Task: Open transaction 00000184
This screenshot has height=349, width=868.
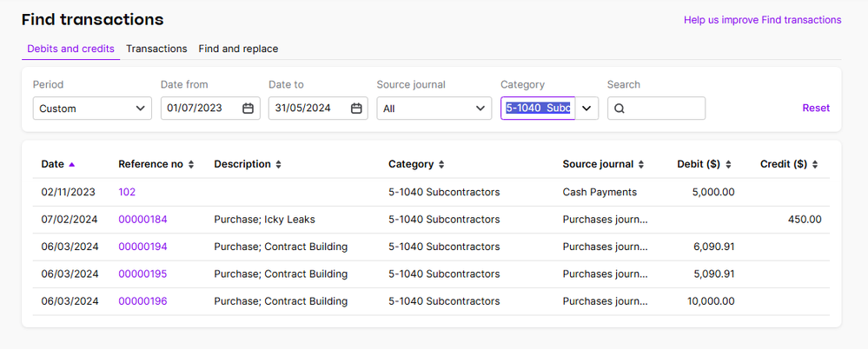Action: pyautogui.click(x=142, y=220)
